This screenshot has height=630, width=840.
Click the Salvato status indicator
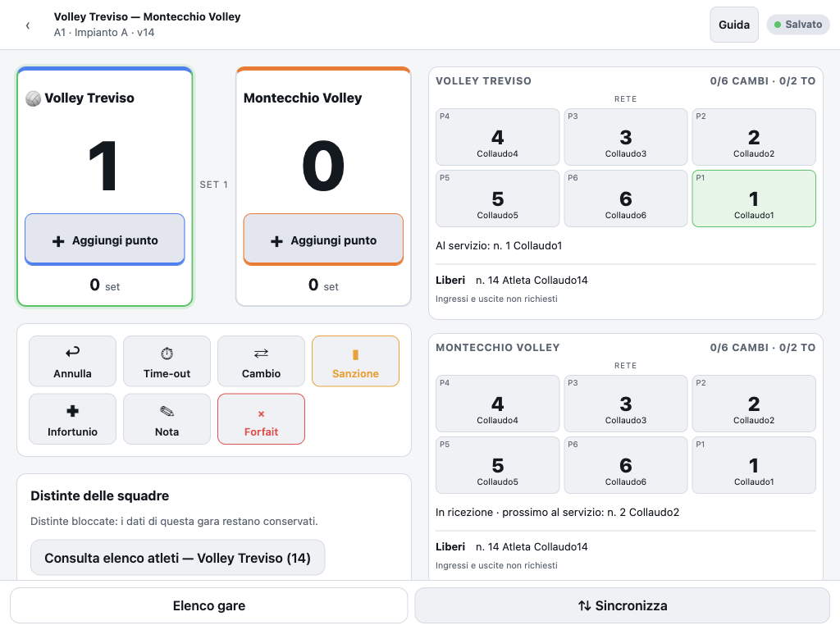coord(798,25)
